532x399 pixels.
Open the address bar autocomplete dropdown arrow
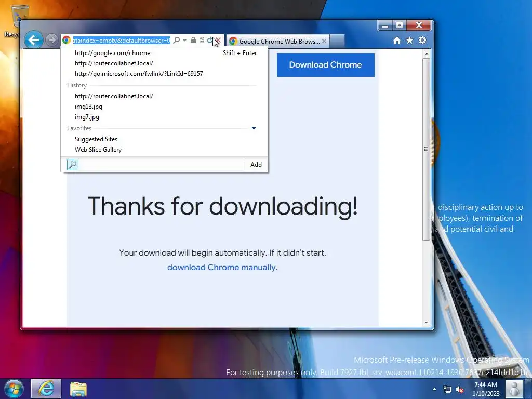(184, 41)
